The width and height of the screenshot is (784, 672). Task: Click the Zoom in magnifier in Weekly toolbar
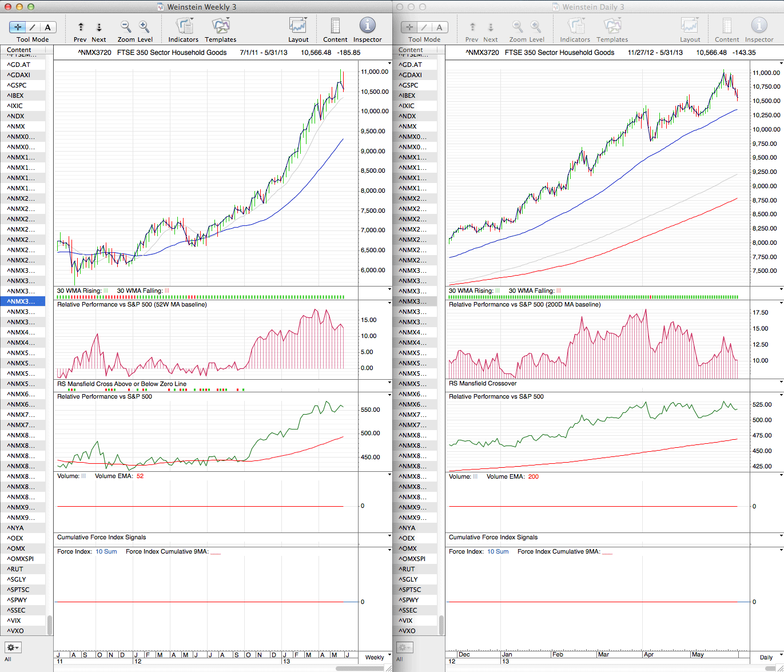(144, 26)
